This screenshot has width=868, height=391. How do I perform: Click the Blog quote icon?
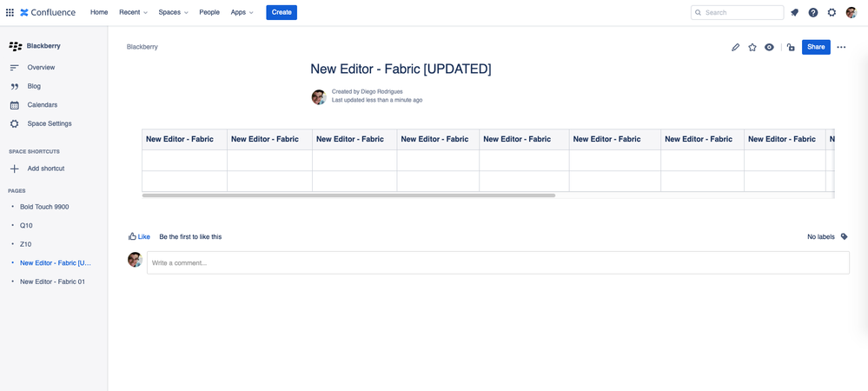(15, 86)
